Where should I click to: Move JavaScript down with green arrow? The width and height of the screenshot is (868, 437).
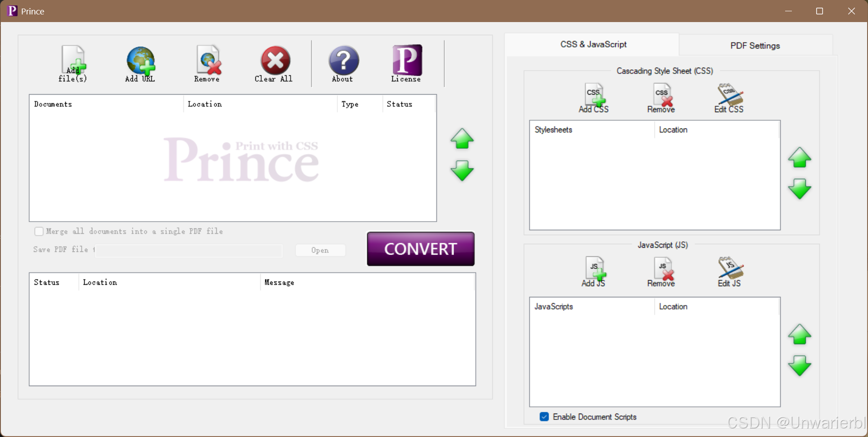(800, 366)
